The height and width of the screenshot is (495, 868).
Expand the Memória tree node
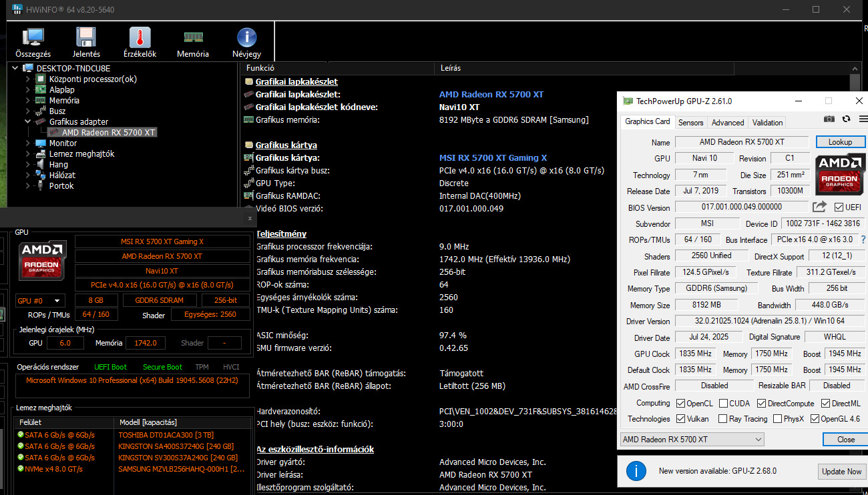pyautogui.click(x=28, y=100)
